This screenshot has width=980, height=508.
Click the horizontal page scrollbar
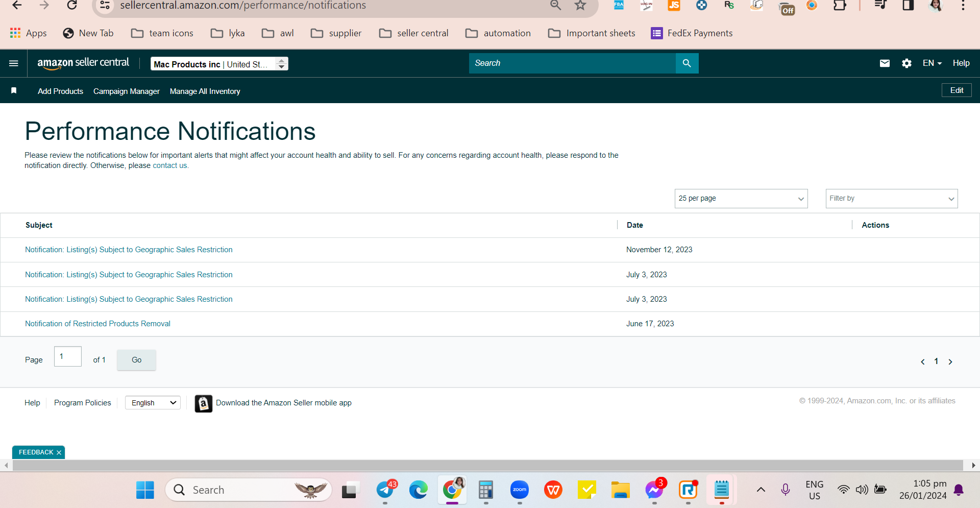[487, 465]
